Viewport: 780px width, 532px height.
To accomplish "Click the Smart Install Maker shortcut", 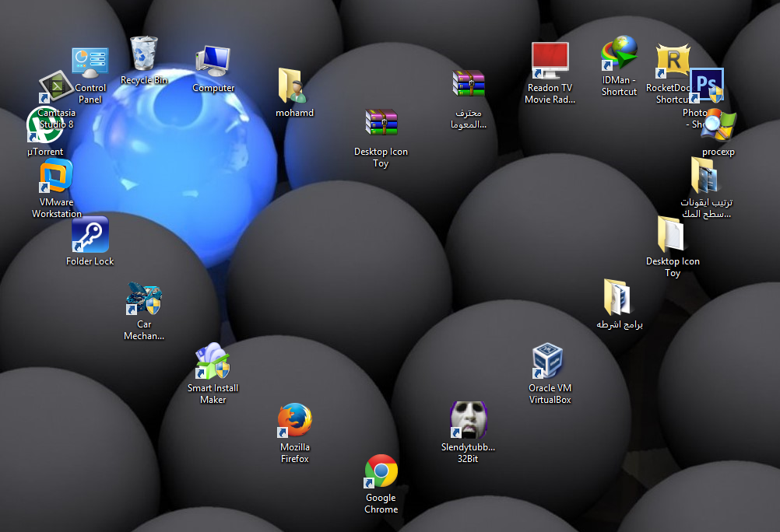I will (213, 361).
